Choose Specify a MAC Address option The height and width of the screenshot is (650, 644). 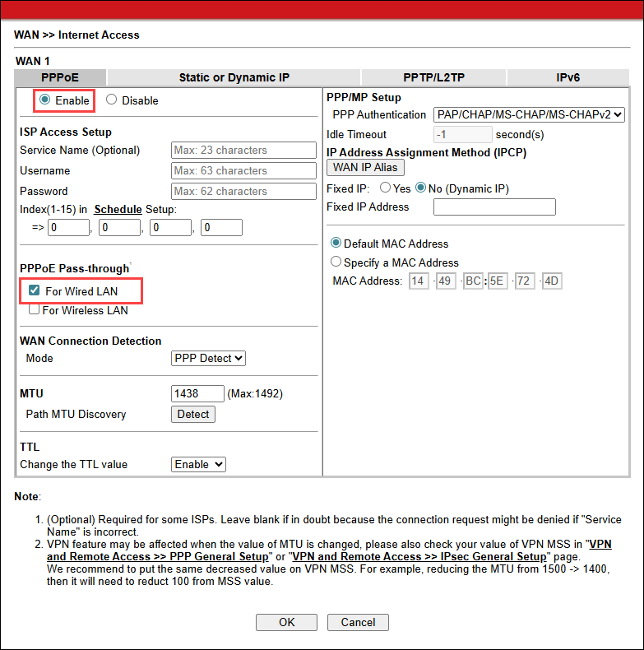pos(336,262)
